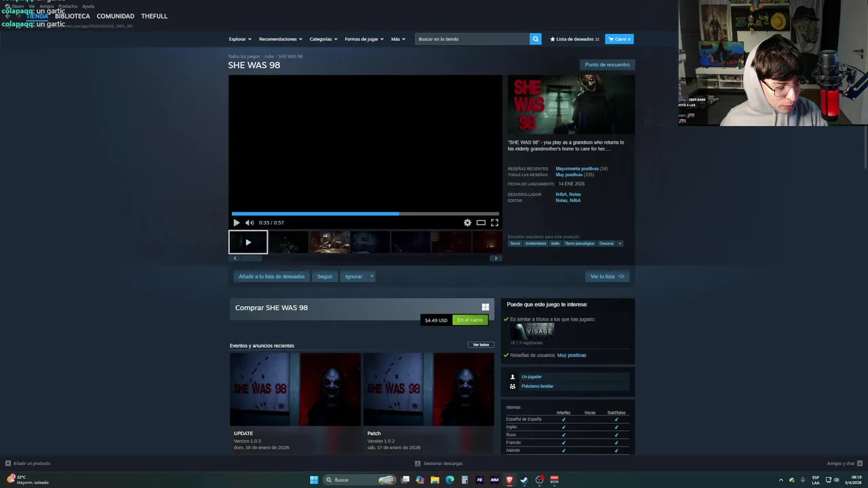Screen dimensions: 868x488
Task: Open the Productos menu
Action: click(68, 6)
